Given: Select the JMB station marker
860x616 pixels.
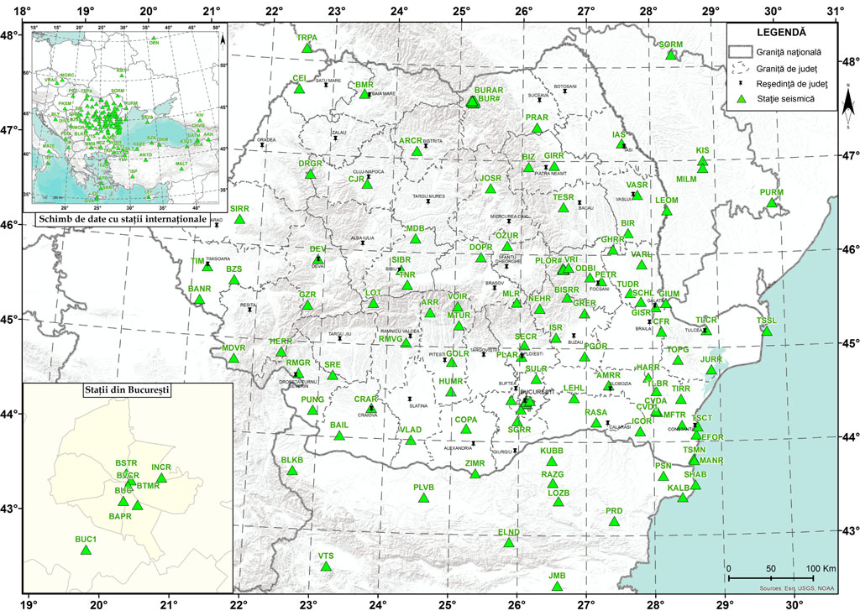Looking at the screenshot, I should (558, 587).
